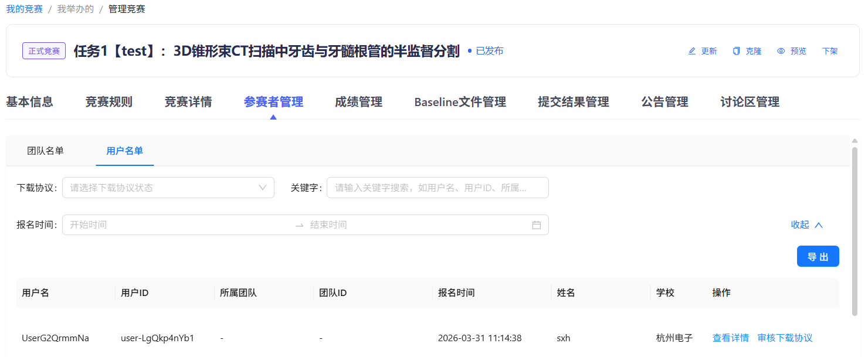Open the 下载协议 status dropdown
Image resolution: width=868 pixels, height=357 pixels.
click(x=168, y=188)
